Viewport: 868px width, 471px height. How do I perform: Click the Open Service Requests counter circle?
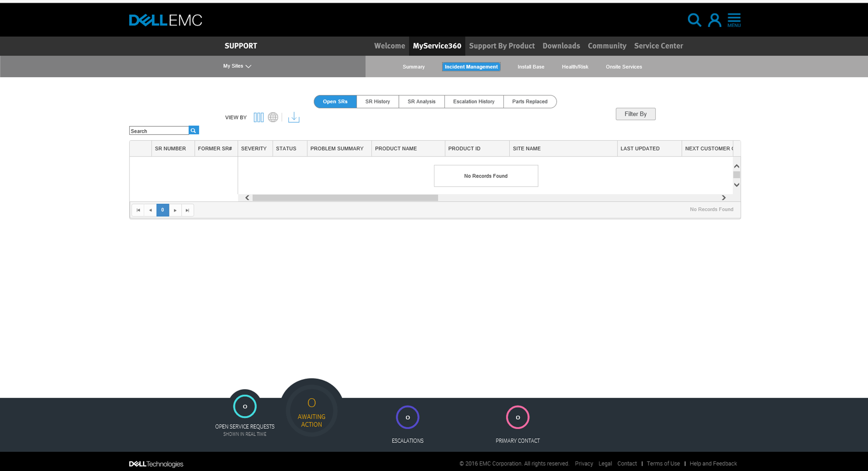pyautogui.click(x=245, y=406)
